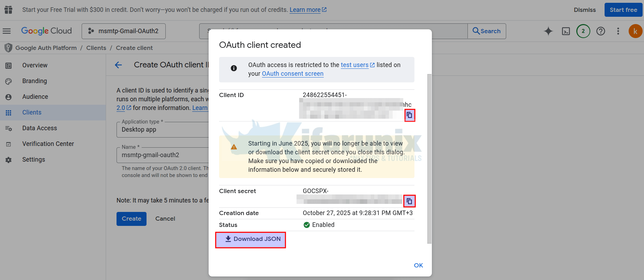644x280 pixels.
Task: Copy the Client secret to clipboard
Action: click(x=409, y=201)
